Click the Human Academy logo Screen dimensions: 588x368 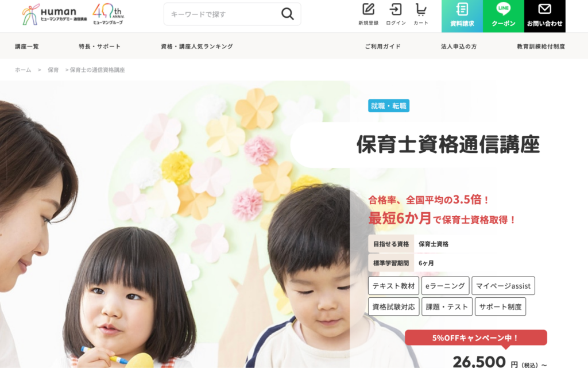click(55, 14)
